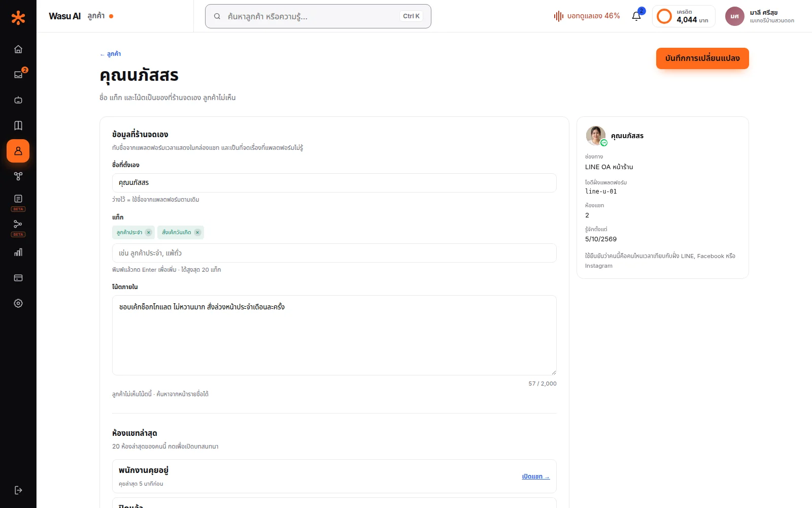The image size is (812, 508).
Task: Open the bot icon in the sidebar
Action: coord(18,100)
